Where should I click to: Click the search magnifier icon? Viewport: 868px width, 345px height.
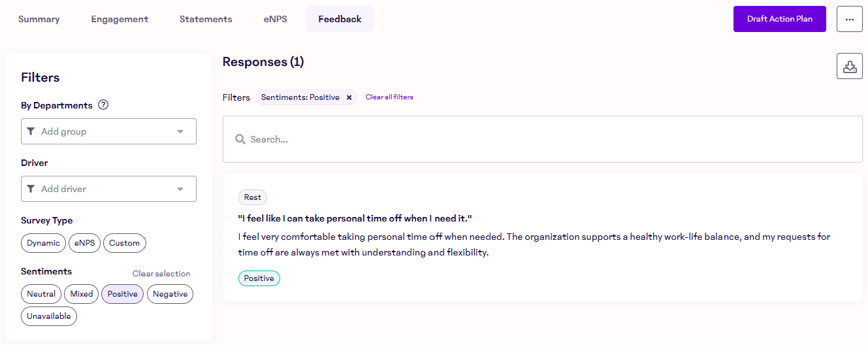(240, 139)
